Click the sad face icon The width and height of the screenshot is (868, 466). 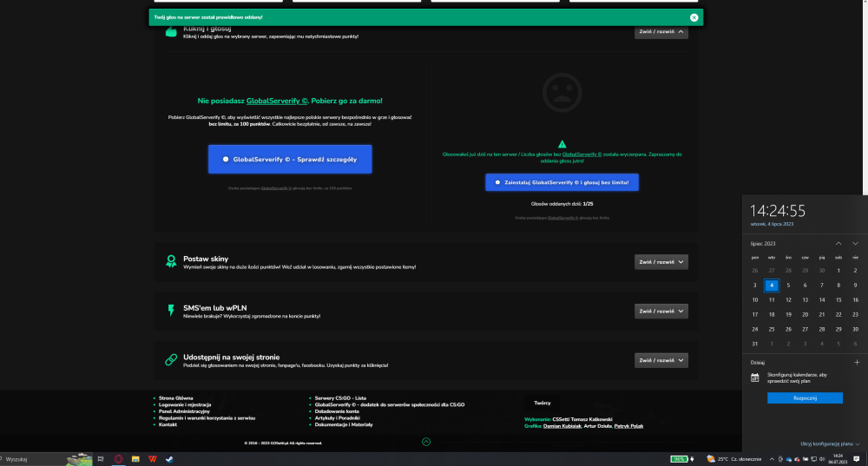click(562, 93)
